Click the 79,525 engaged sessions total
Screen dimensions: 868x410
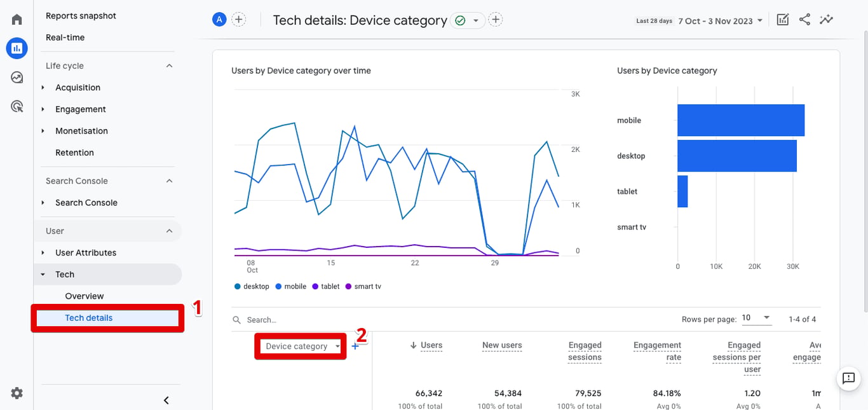click(588, 393)
